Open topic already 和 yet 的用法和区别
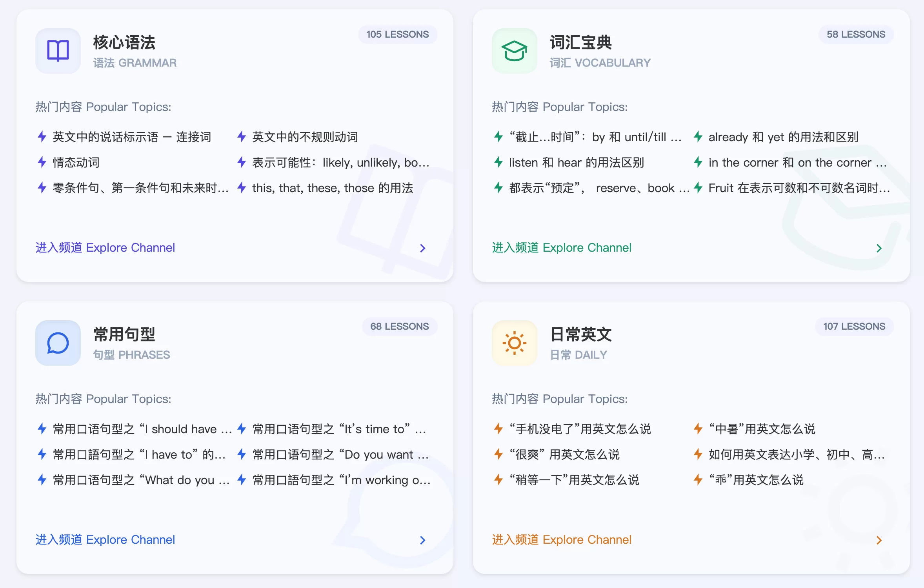 pos(784,137)
